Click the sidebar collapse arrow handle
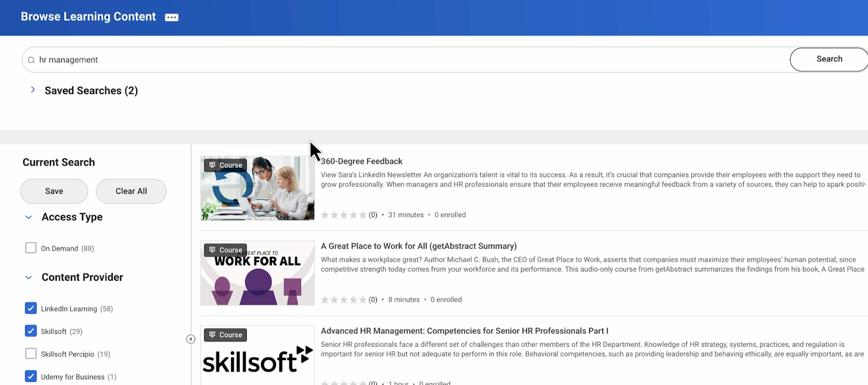Viewport: 868px width, 385px height. pyautogui.click(x=190, y=339)
